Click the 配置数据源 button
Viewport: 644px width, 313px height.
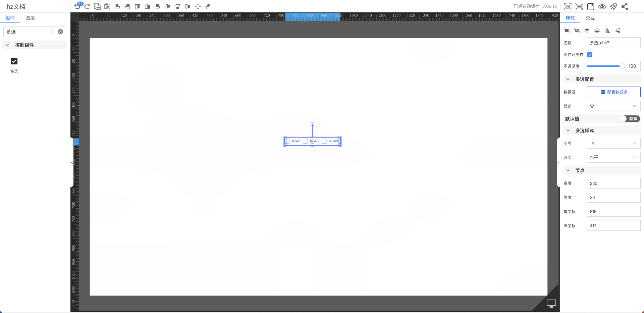(613, 92)
